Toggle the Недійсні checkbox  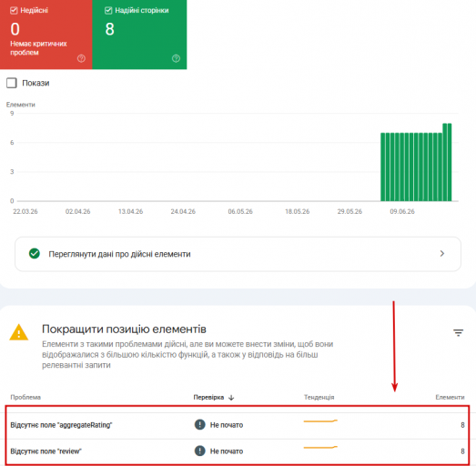coord(14,11)
